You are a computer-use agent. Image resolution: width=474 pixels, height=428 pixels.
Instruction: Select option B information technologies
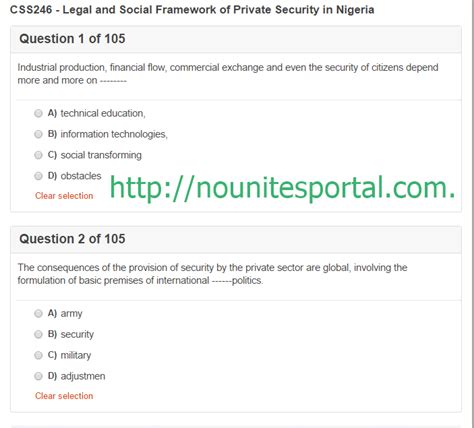pos(38,134)
